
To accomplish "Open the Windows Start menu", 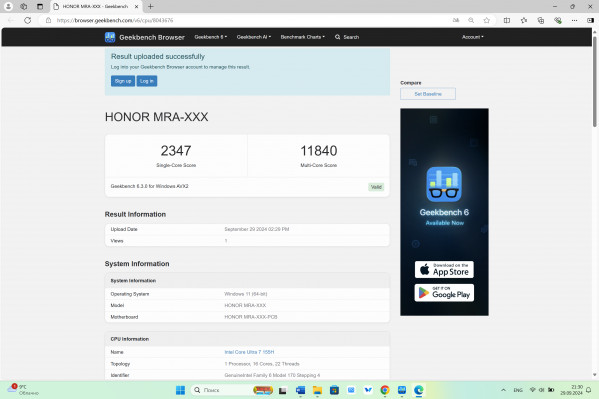I will point(180,390).
